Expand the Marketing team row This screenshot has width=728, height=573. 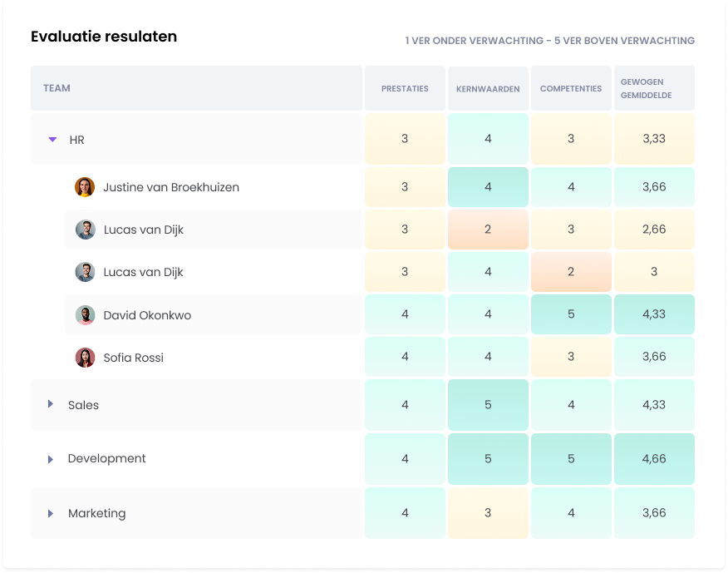[51, 514]
